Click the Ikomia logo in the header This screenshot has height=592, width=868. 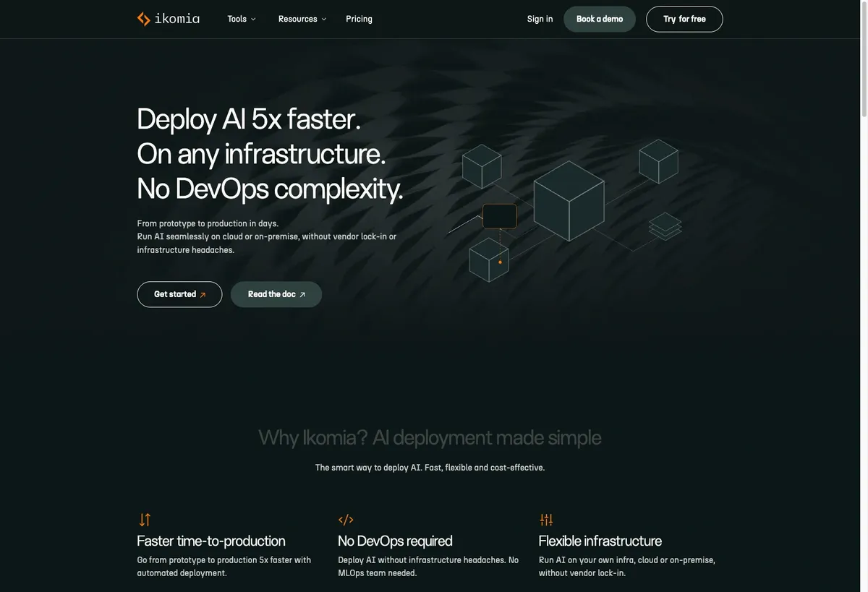[x=169, y=19]
